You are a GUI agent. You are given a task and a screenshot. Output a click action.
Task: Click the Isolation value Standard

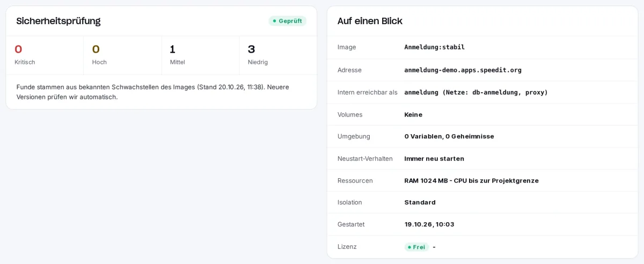[x=420, y=202]
